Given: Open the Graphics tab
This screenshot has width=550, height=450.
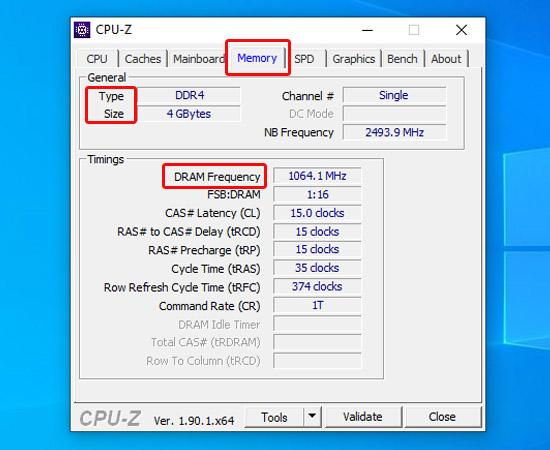Looking at the screenshot, I should (354, 59).
